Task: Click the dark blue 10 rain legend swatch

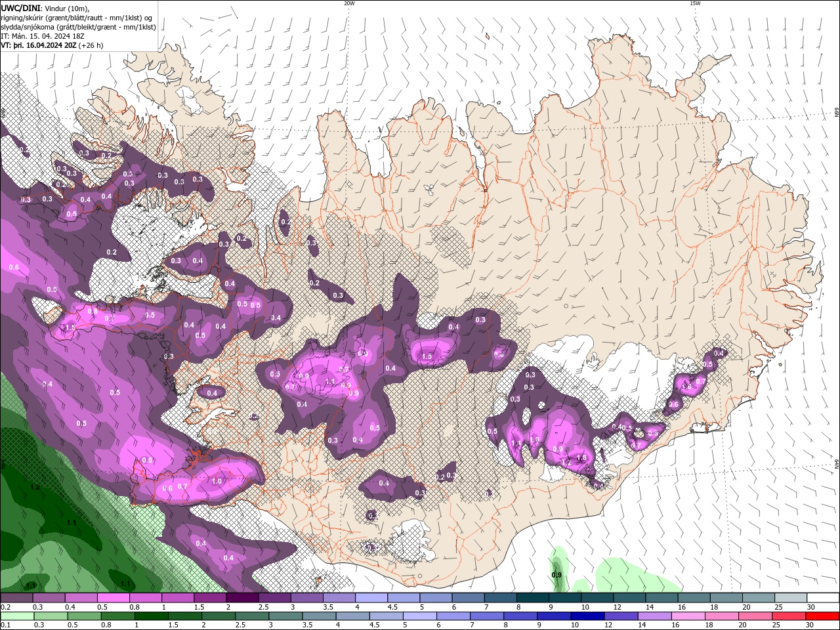Action: [x=586, y=616]
